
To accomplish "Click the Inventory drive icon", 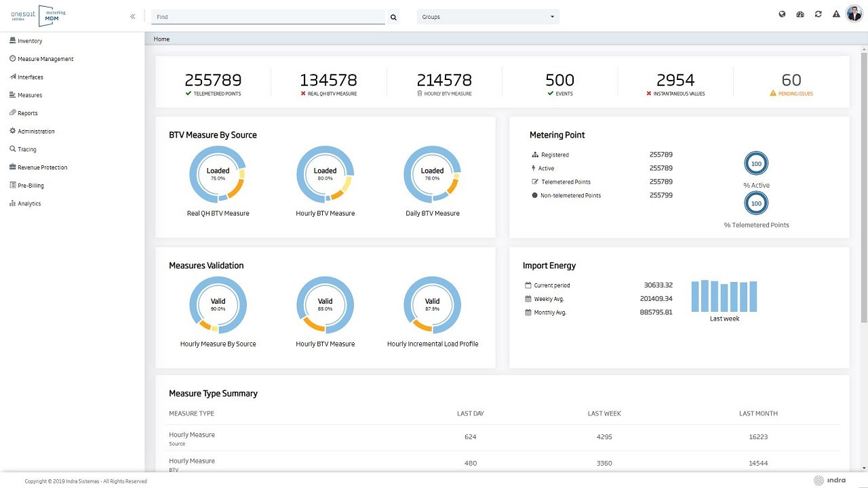I will coord(13,41).
